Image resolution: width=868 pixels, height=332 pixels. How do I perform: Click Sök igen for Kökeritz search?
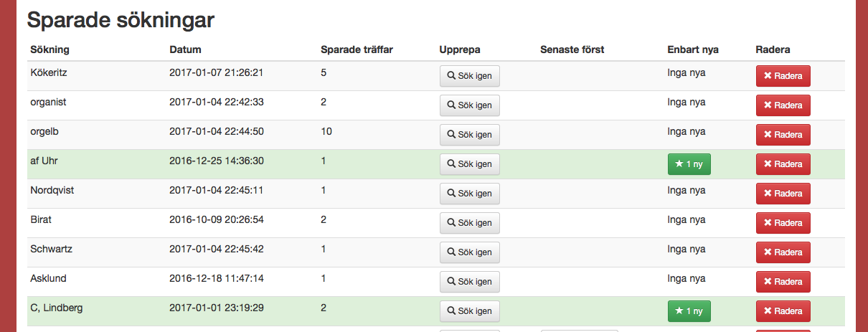469,76
